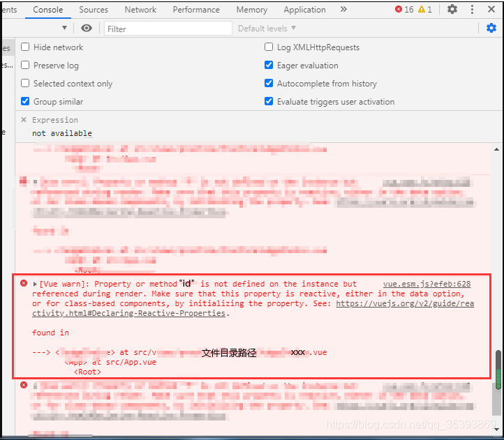
Task: Click error icon of the blurred message below highlighted box
Action: click(x=24, y=385)
